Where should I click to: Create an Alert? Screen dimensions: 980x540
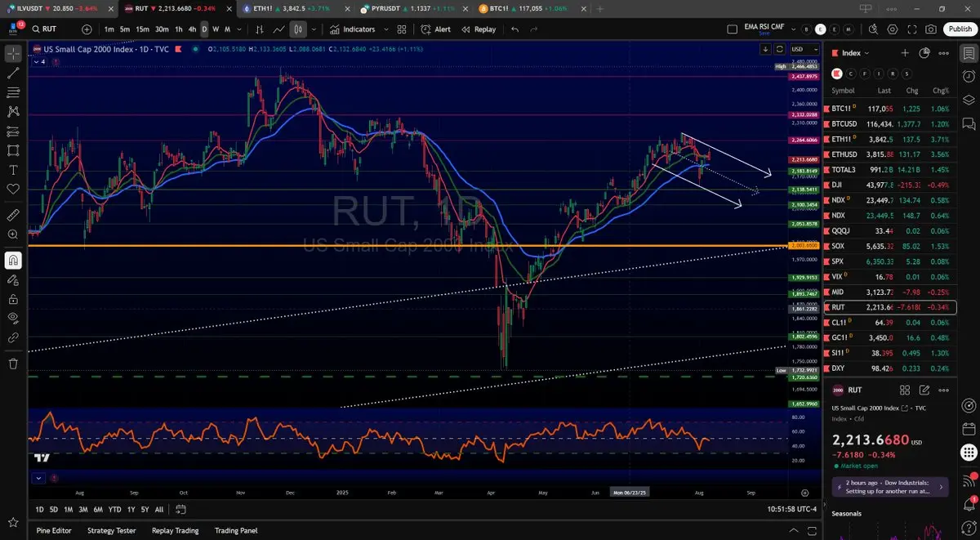click(x=436, y=29)
